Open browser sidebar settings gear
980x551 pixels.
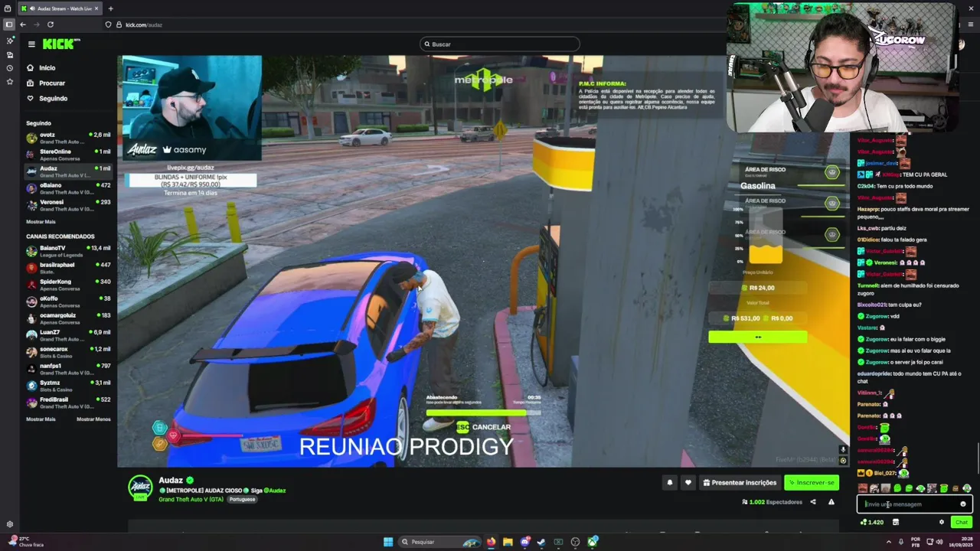9,524
